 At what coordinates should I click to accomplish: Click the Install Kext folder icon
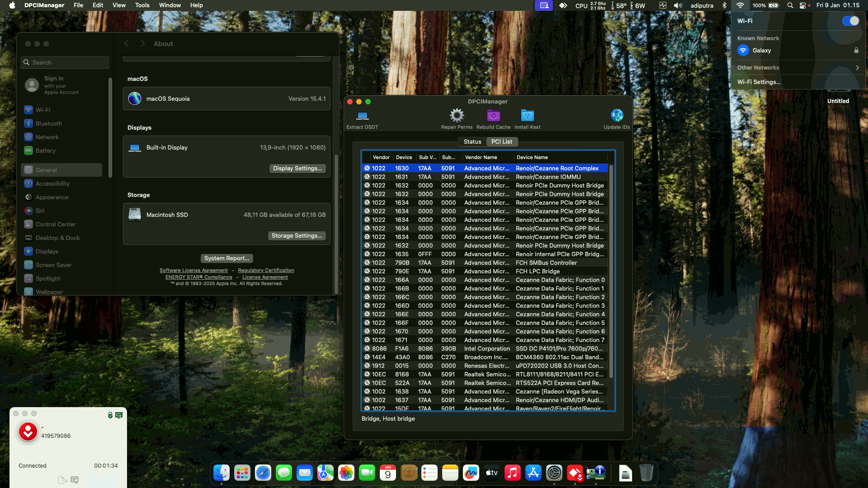(x=527, y=116)
